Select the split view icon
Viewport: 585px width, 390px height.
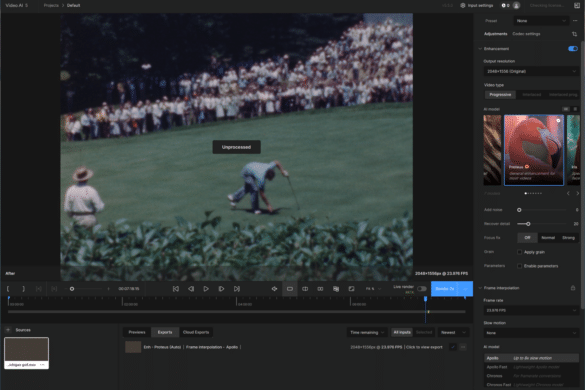(x=305, y=289)
